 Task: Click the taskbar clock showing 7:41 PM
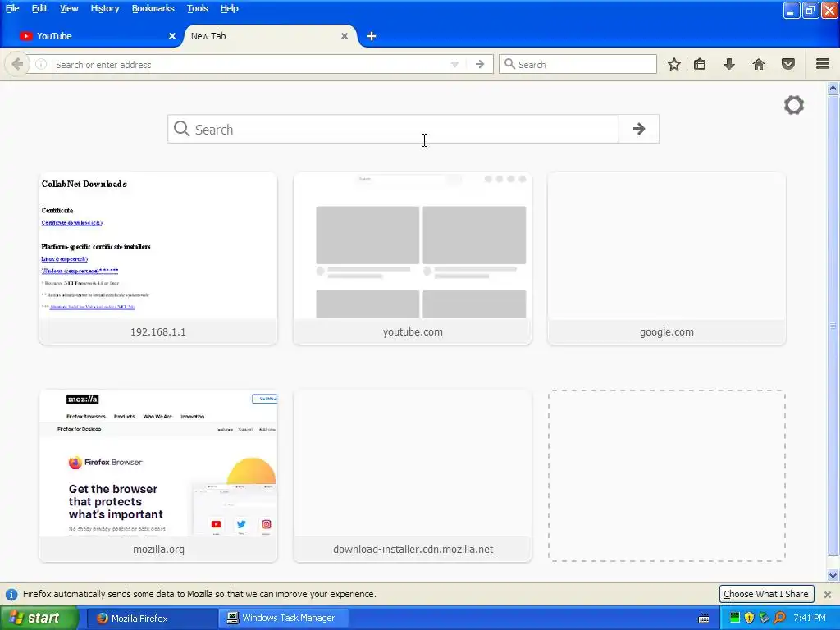point(809,619)
